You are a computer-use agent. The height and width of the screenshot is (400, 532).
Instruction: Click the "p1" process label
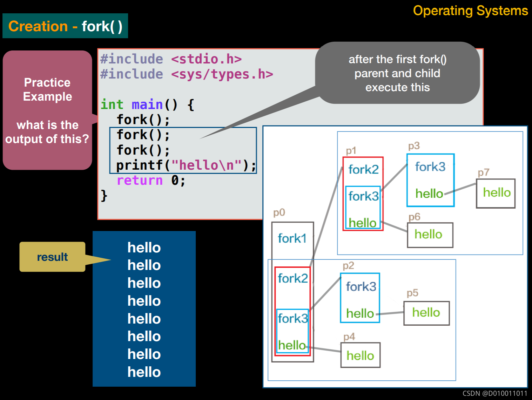(351, 151)
